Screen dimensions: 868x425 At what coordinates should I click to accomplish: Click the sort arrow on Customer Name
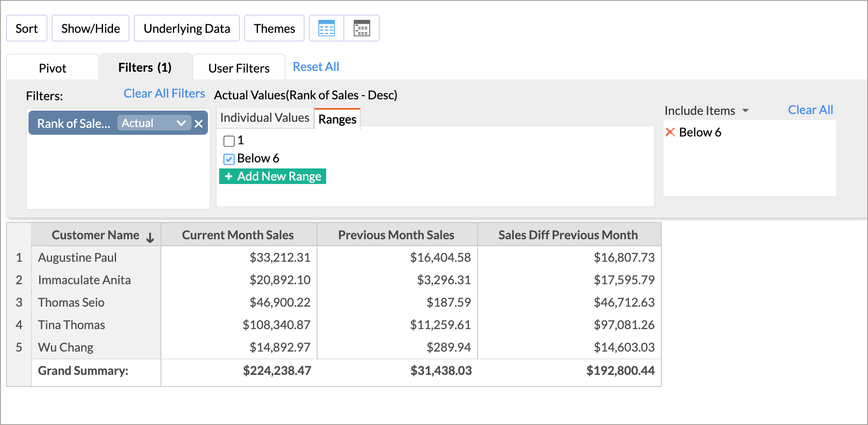pos(150,238)
